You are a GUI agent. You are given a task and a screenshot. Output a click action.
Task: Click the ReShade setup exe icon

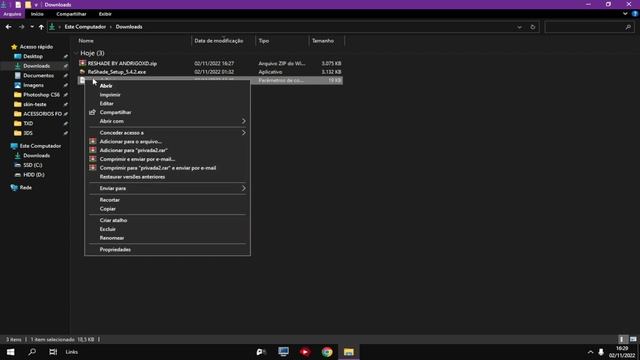[82, 72]
